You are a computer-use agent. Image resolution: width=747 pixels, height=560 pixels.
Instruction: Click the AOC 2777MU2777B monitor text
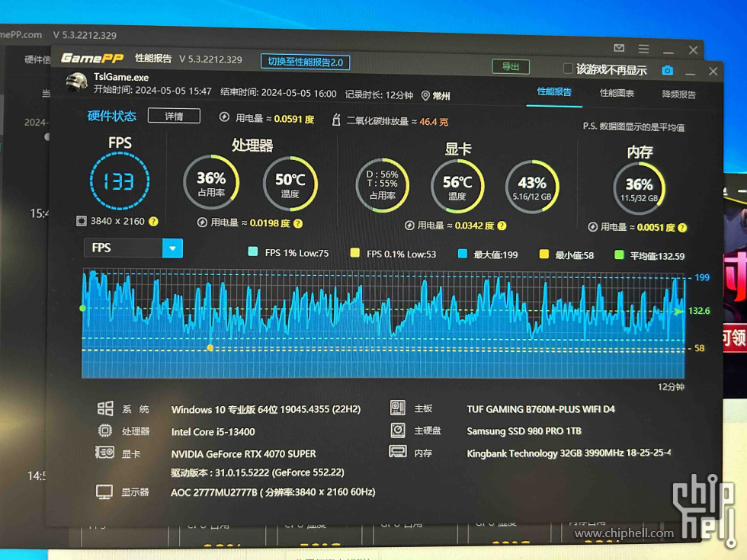click(273, 492)
